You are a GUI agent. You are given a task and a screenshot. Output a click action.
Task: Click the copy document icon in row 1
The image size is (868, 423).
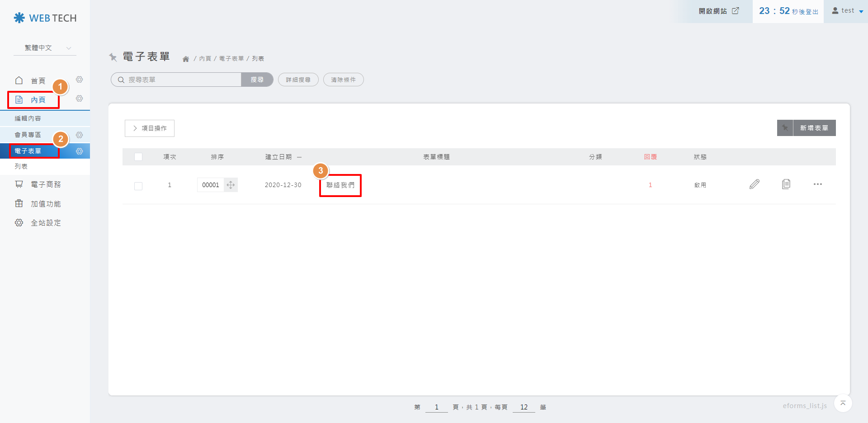(x=786, y=184)
